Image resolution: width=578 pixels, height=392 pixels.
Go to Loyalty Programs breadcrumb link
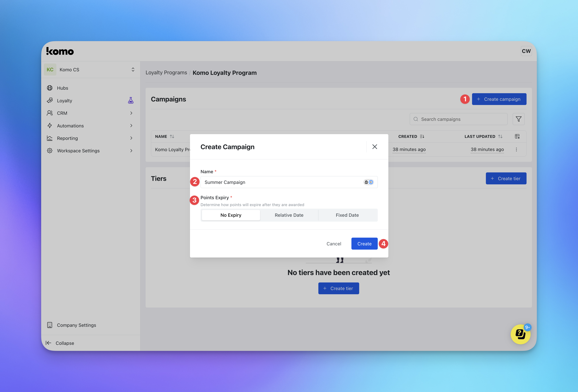(166, 72)
